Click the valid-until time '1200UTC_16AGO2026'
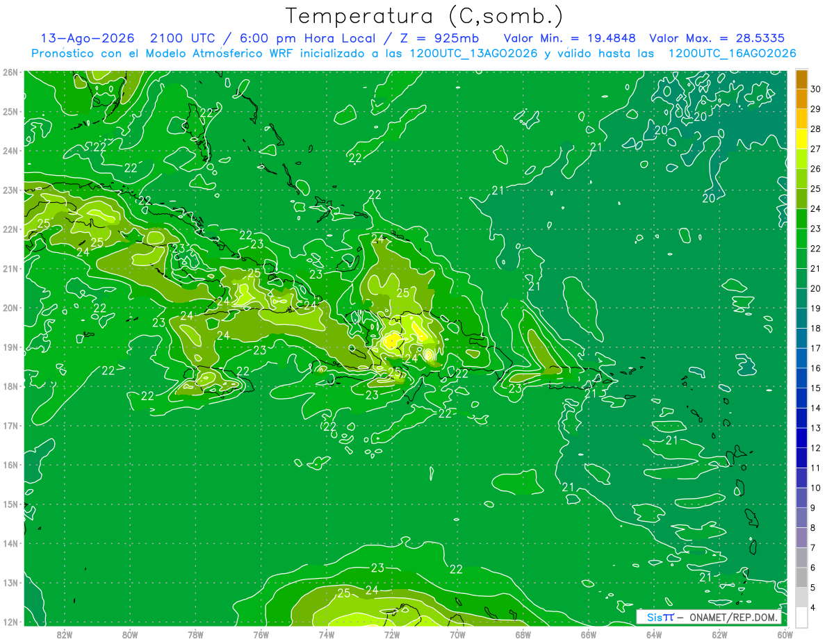The image size is (834, 644). point(731,53)
